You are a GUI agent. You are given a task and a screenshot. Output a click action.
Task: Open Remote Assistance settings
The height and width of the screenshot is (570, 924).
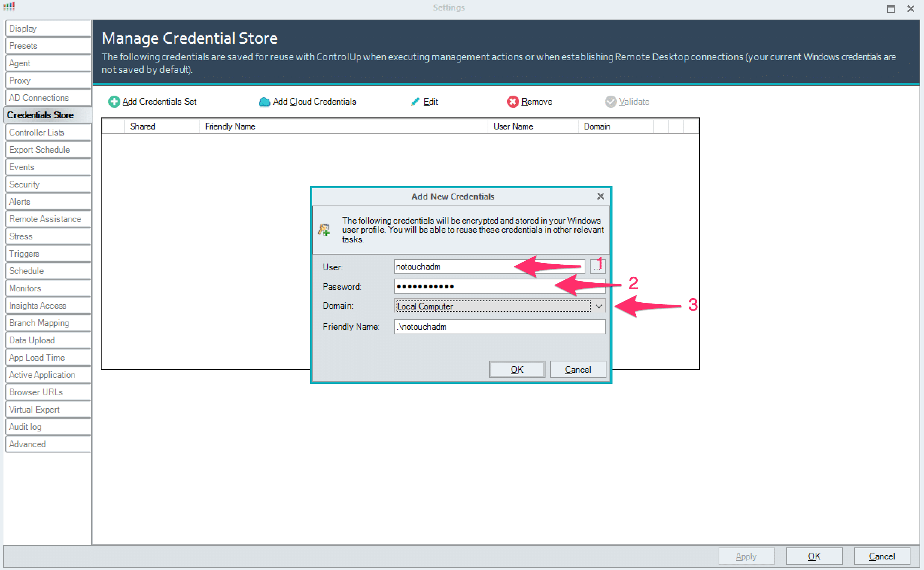click(48, 219)
